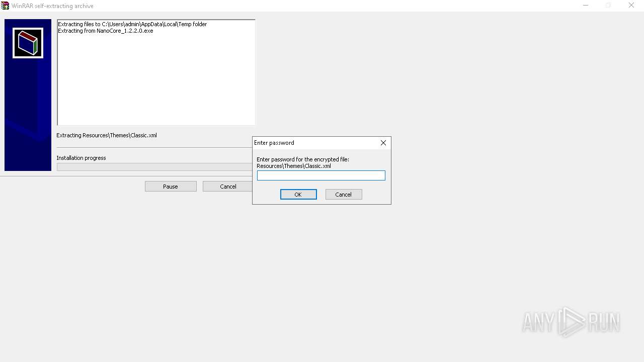
Task: Minimize the WinRAR self-extracting window
Action: 586,6
